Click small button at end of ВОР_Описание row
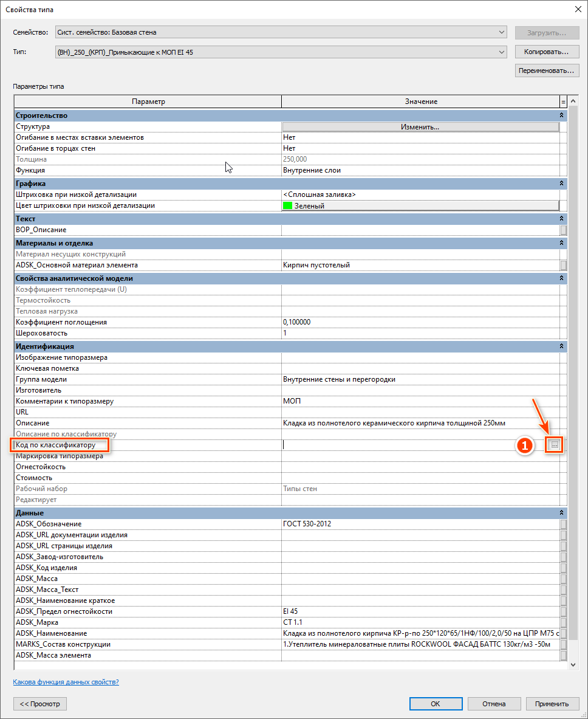Screen dimensions: 588x719 point(563,230)
